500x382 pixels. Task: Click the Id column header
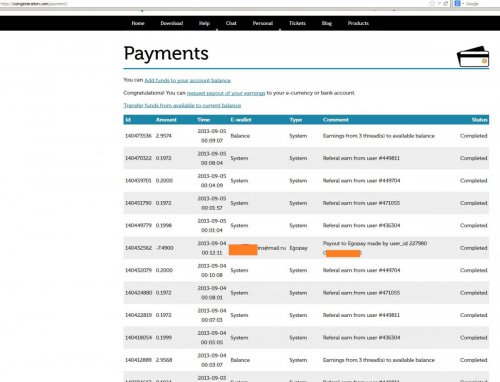point(128,120)
